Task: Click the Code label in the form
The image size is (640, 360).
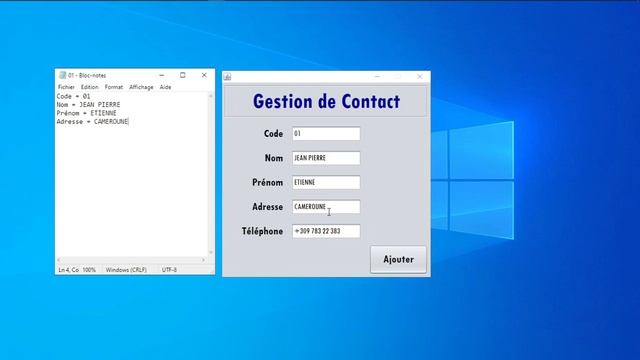Action: click(x=273, y=133)
